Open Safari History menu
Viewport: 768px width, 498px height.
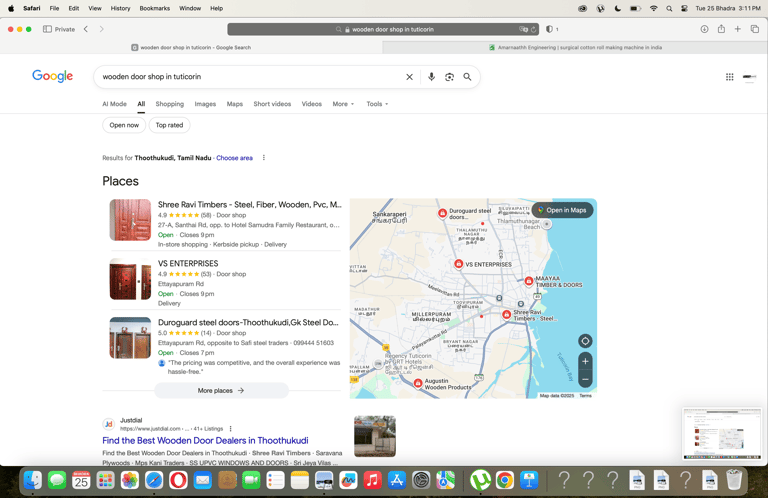point(120,8)
